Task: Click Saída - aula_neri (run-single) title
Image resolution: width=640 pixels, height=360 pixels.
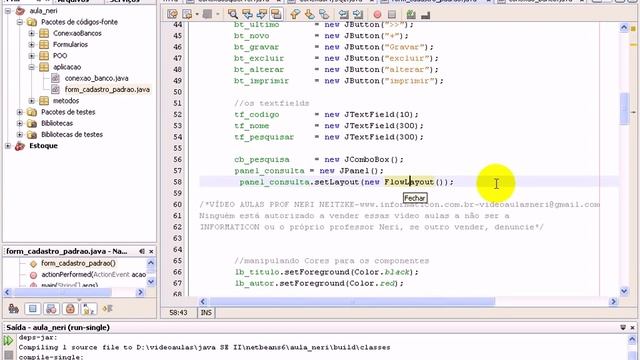Action: tap(58, 327)
